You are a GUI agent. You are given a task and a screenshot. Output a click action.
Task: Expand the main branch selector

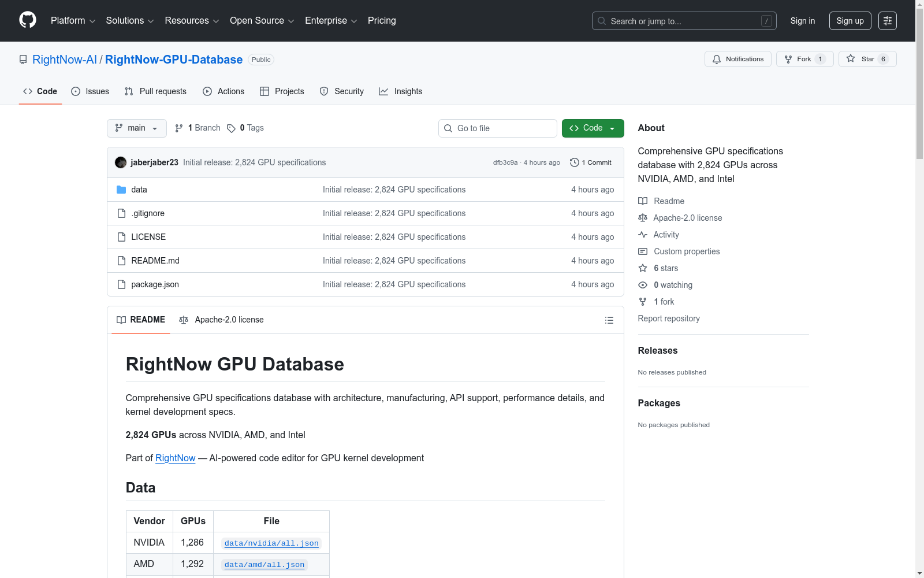pos(137,128)
